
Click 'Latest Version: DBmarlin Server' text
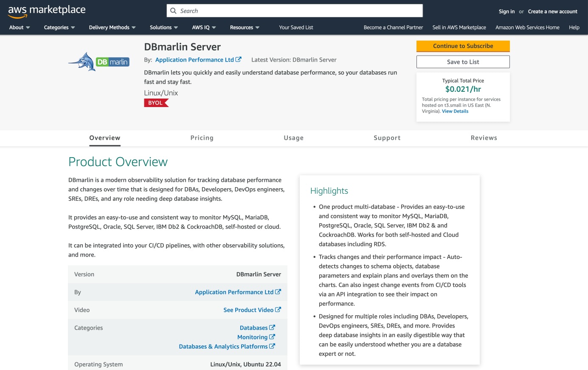(x=294, y=59)
